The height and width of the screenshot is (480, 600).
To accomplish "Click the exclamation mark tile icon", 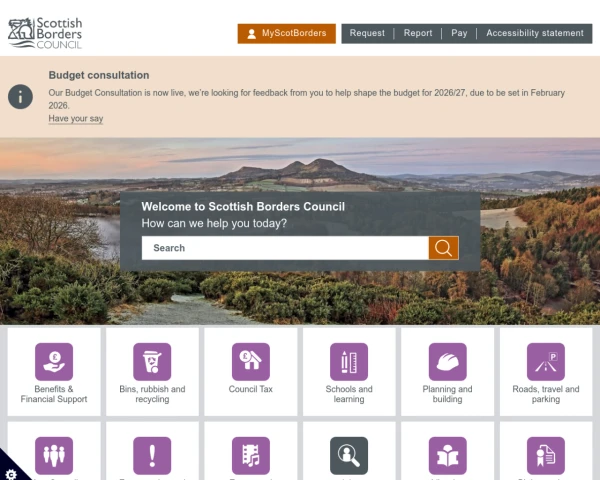I will (x=152, y=455).
